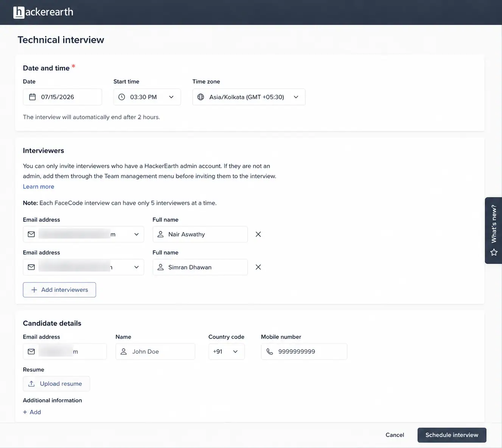Add additional information
Image resolution: width=502 pixels, height=448 pixels.
32,412
